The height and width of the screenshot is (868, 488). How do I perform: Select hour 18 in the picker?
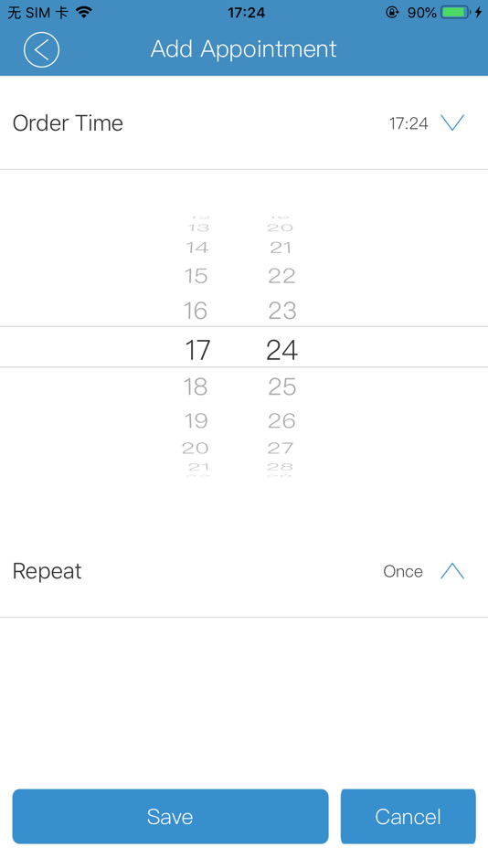(x=196, y=386)
